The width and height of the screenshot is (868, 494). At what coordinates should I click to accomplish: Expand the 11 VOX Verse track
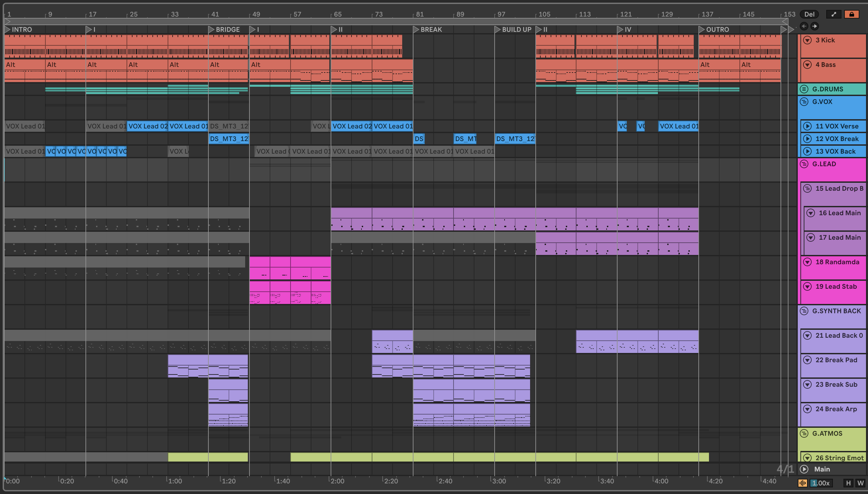click(x=807, y=126)
